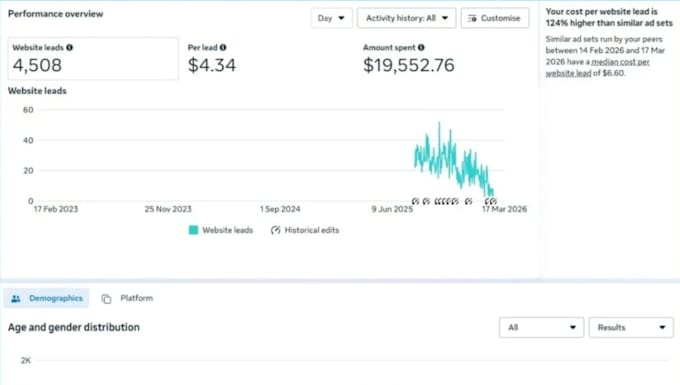Select the Website leads metric card

93,59
